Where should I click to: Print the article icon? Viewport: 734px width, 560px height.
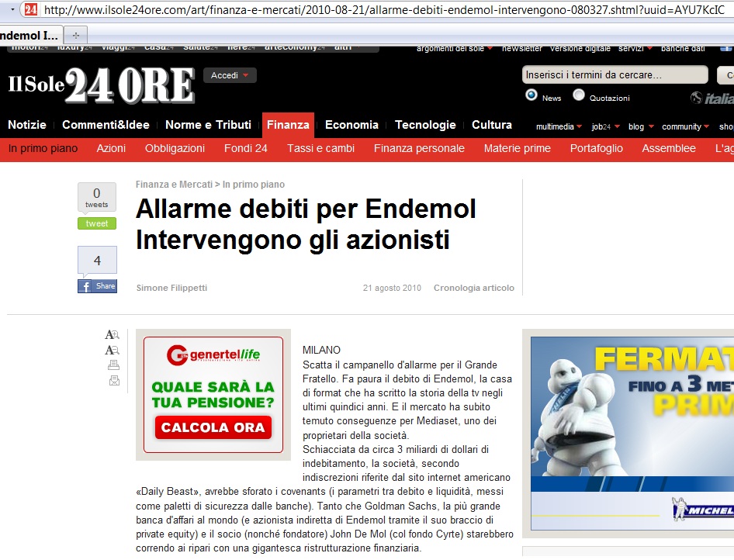[114, 365]
